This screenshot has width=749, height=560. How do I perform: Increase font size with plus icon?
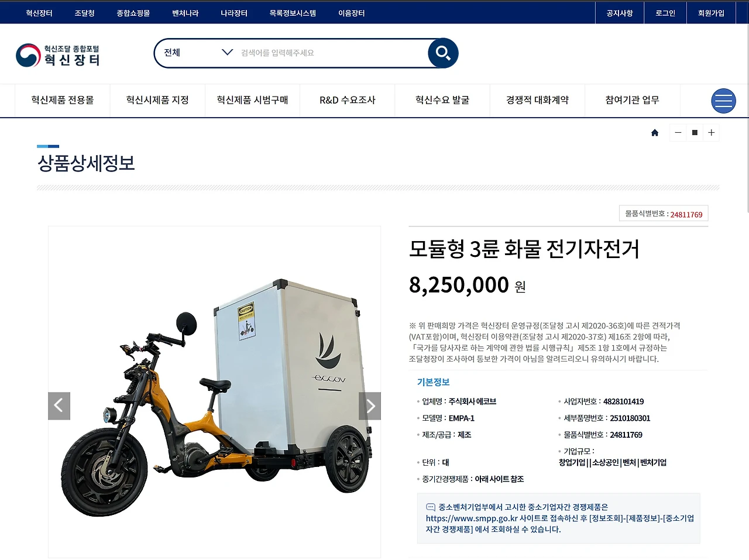711,133
